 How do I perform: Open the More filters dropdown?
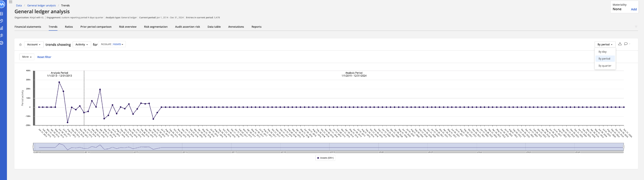(x=27, y=57)
